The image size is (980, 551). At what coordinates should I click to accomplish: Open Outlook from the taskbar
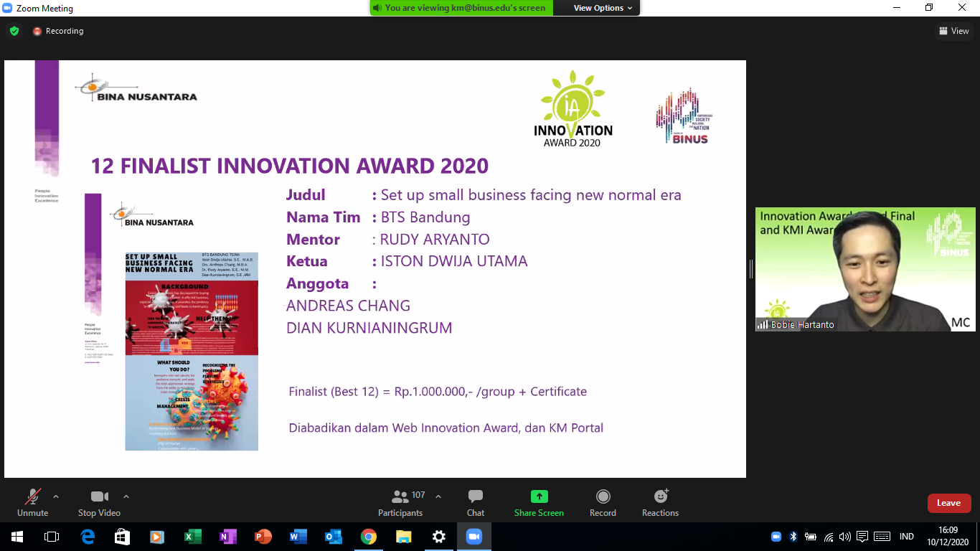click(333, 537)
